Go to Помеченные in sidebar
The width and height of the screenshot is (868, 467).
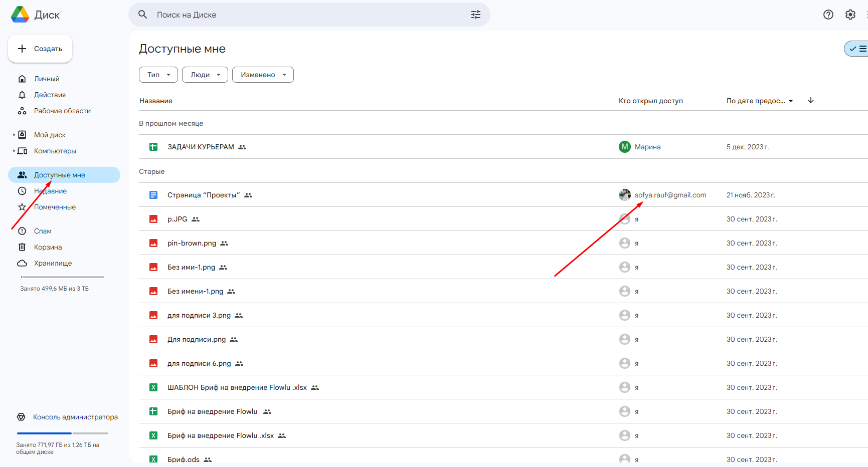pos(55,207)
